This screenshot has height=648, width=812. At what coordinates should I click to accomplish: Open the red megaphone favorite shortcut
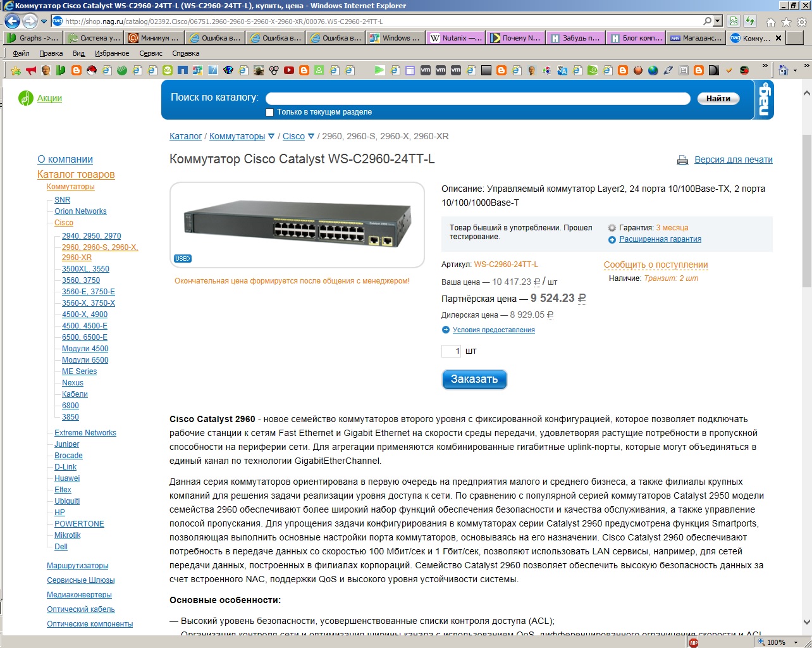point(31,70)
